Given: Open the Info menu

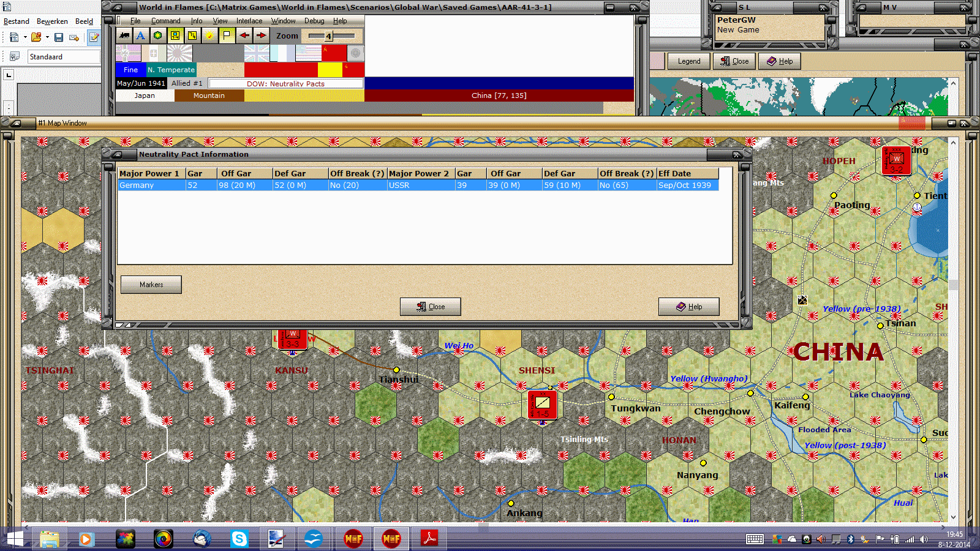Looking at the screenshot, I should tap(196, 21).
